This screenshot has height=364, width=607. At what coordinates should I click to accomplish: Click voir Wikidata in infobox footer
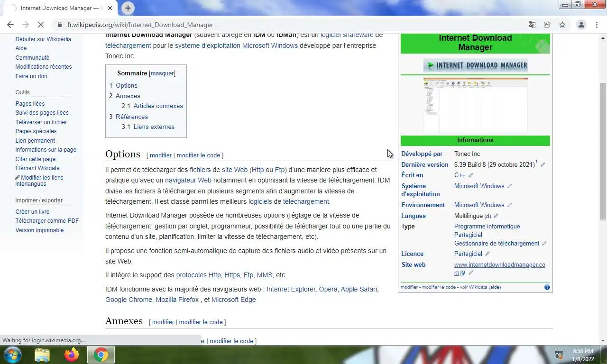[x=473, y=287]
